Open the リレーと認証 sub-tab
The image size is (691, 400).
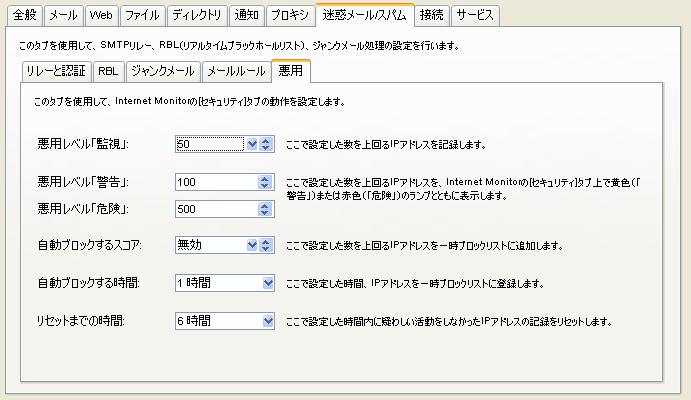[56, 71]
